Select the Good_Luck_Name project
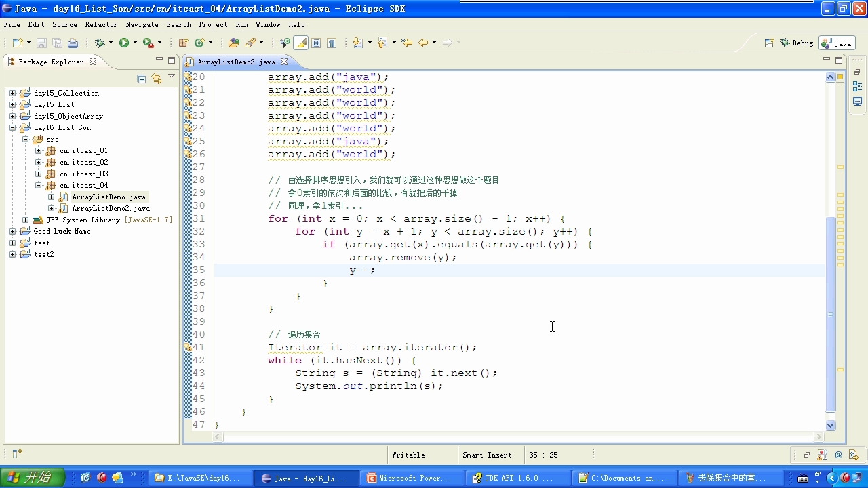868x488 pixels. [x=62, y=231]
